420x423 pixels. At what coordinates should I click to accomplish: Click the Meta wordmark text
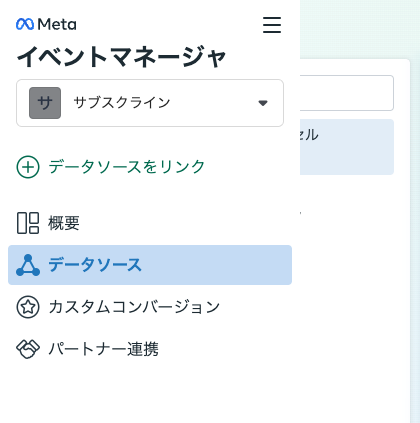click(57, 24)
